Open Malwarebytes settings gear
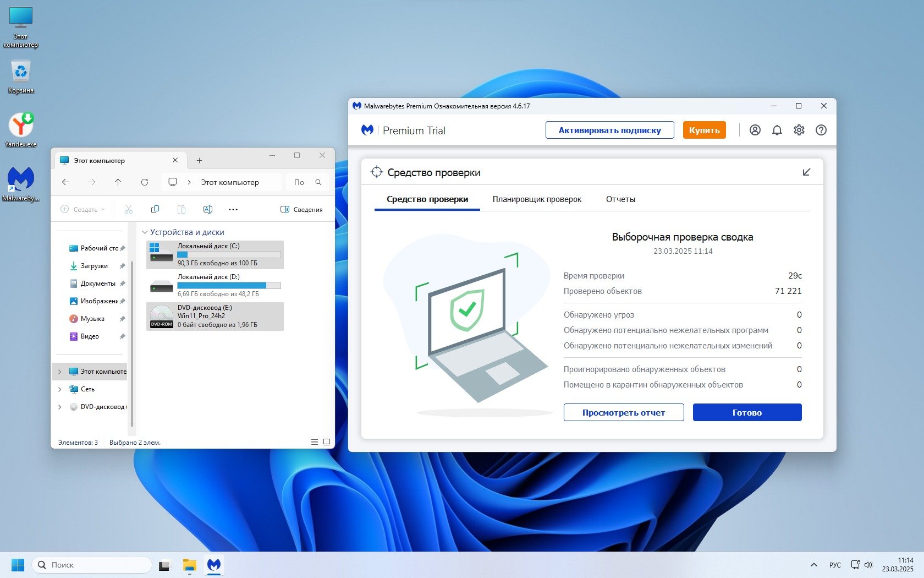Image resolution: width=924 pixels, height=578 pixels. [x=799, y=130]
